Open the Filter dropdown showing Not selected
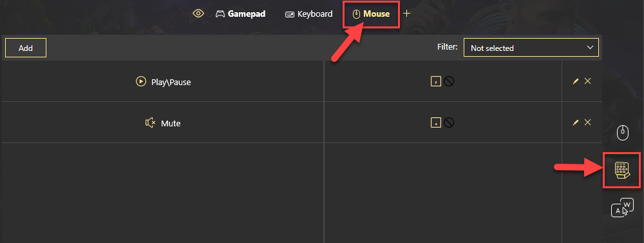The image size is (644, 243). (531, 48)
